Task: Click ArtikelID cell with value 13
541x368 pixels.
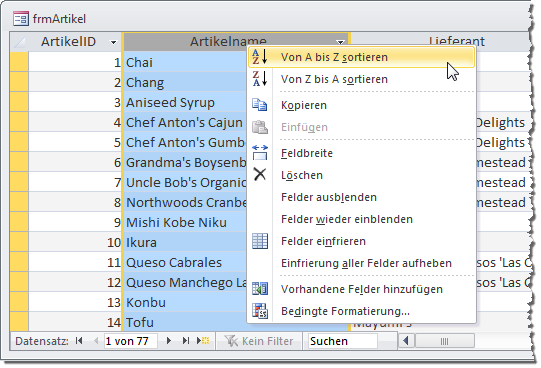Action: 75,302
